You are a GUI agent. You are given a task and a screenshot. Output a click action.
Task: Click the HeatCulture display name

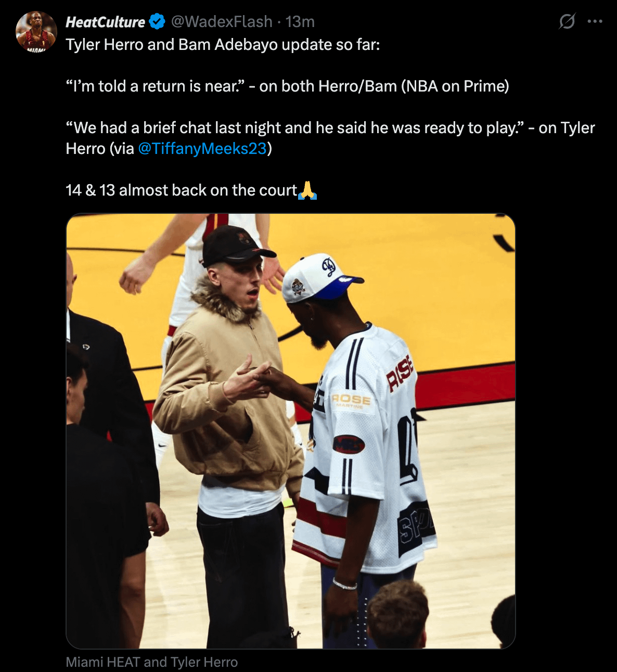pos(106,21)
